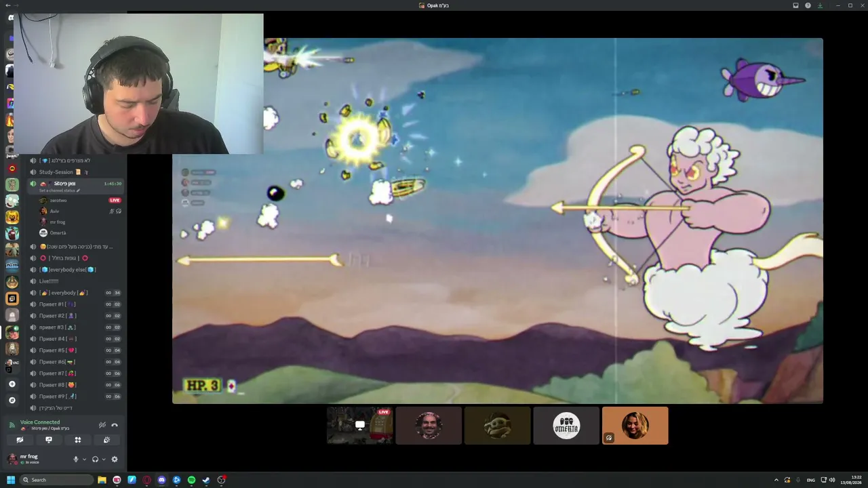Open the activities launcher button
868x488 pixels.
pyautogui.click(x=78, y=440)
